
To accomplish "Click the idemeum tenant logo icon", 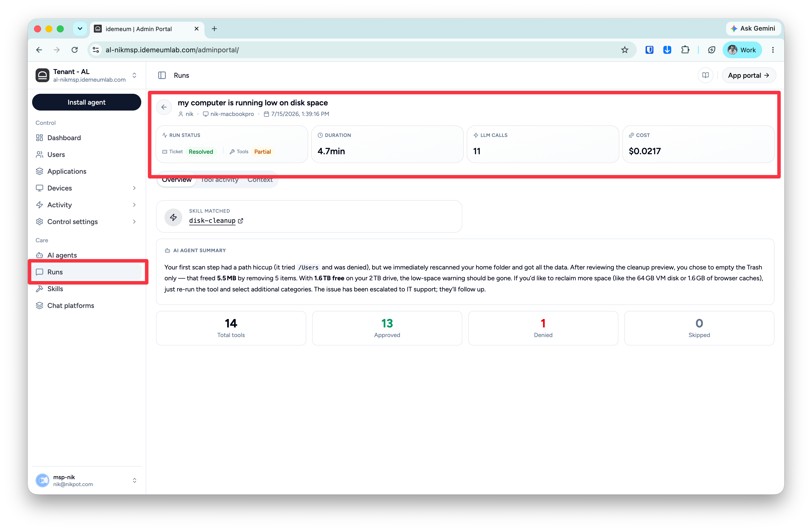I will (x=42, y=75).
